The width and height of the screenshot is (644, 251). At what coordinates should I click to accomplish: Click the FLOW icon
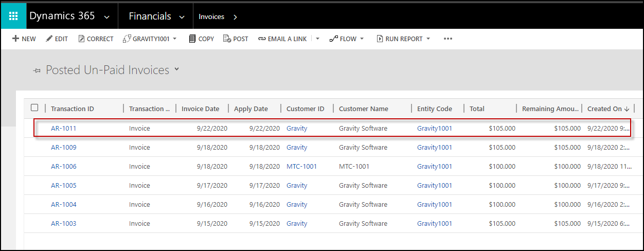coord(333,39)
